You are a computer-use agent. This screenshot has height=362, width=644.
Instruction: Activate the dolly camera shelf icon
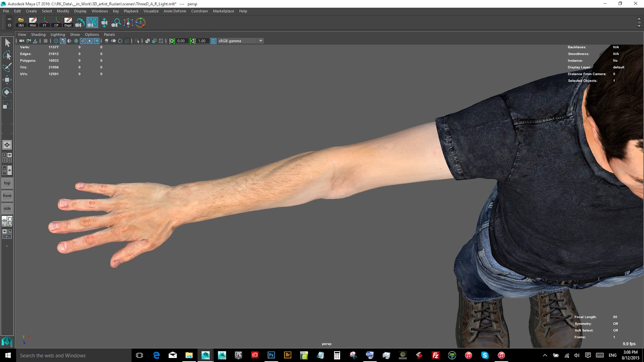[104, 23]
